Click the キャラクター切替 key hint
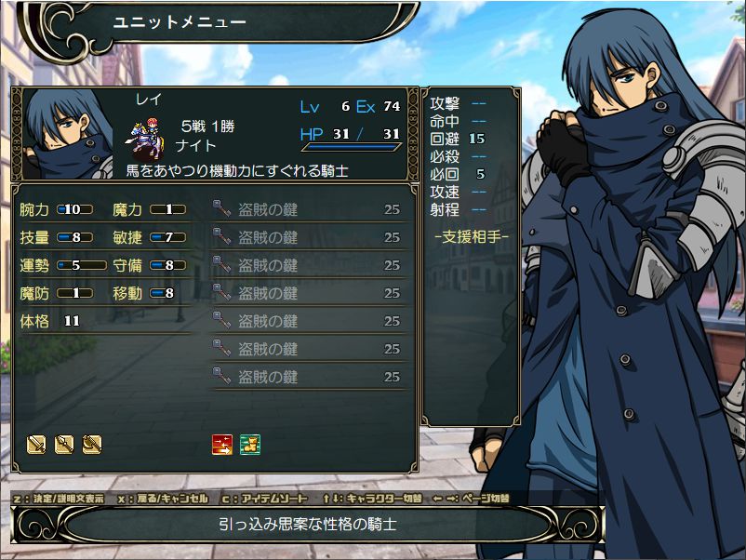Screen dimensions: 746x560 [x=372, y=499]
